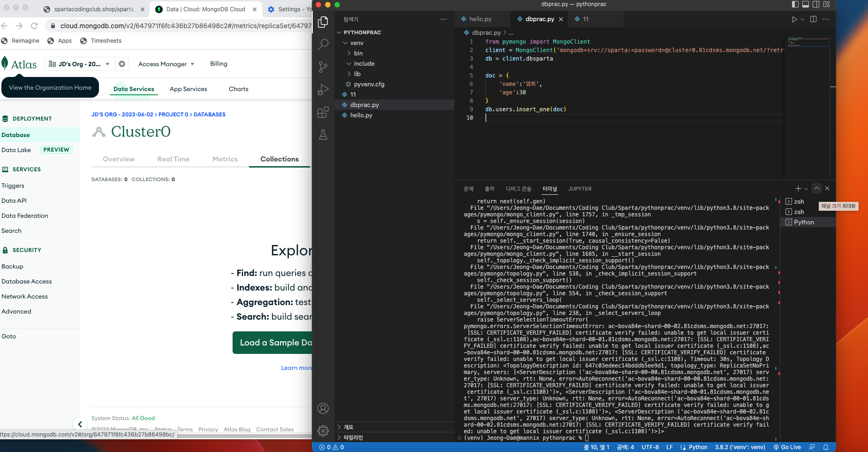This screenshot has height=452, width=868.
Task: Open Run and Debug view in VS Code
Action: tap(323, 90)
